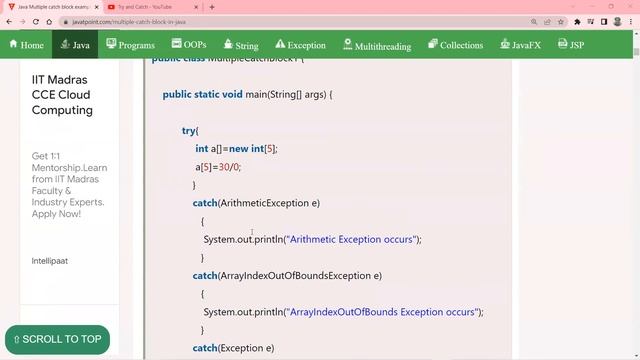Toggle the browser side panel icon

(x=604, y=22)
